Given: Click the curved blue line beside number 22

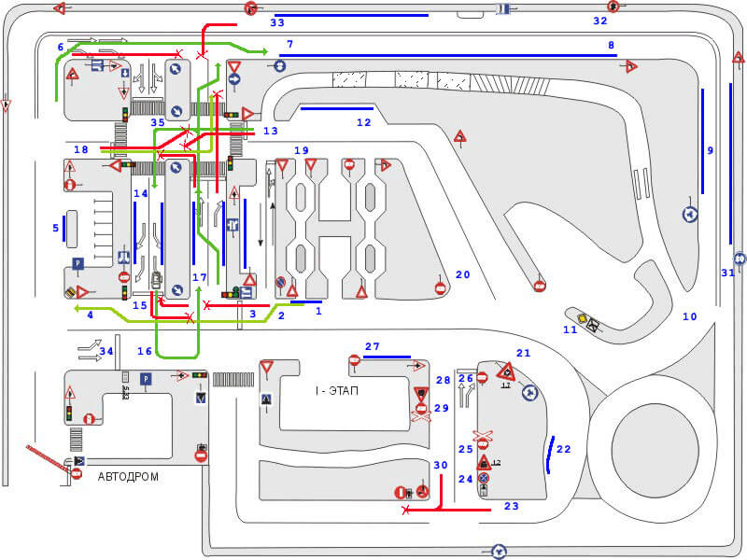Looking at the screenshot, I should click(x=550, y=455).
